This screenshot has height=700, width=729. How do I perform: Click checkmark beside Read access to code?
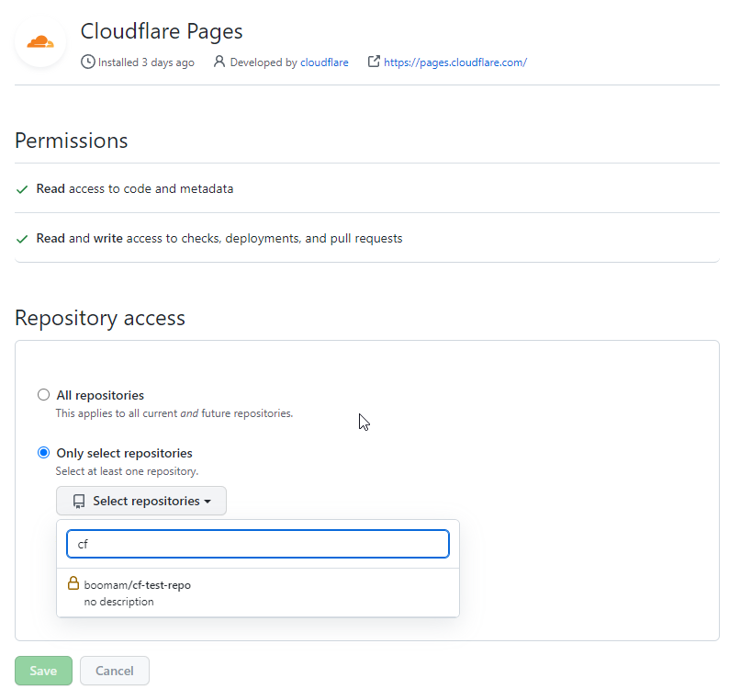(x=22, y=189)
